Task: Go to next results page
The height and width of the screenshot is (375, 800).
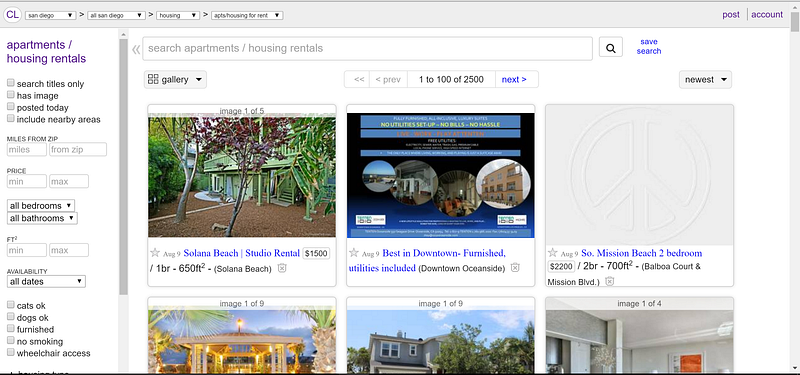Action: pos(514,80)
